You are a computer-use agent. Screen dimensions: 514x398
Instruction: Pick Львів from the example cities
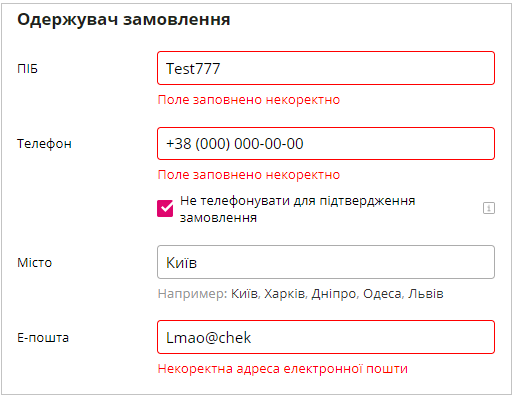[x=426, y=294]
